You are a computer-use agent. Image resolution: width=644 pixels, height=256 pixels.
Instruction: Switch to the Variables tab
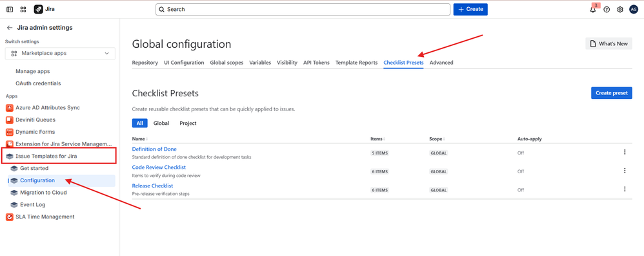pyautogui.click(x=260, y=63)
